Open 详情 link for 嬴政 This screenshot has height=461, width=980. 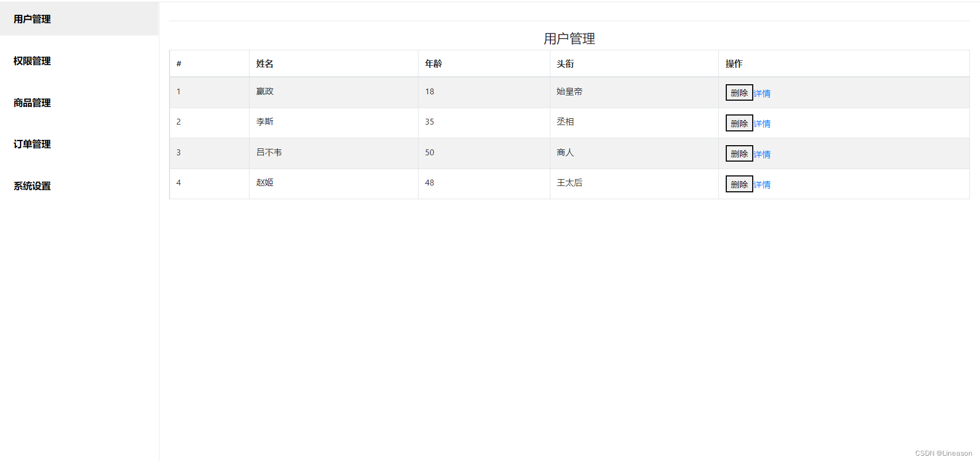click(x=762, y=93)
